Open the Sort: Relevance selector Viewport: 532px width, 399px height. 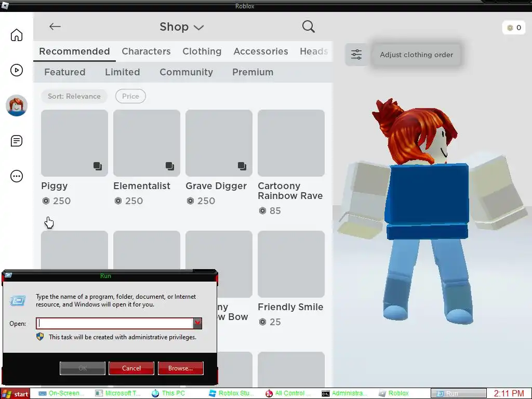(x=74, y=96)
